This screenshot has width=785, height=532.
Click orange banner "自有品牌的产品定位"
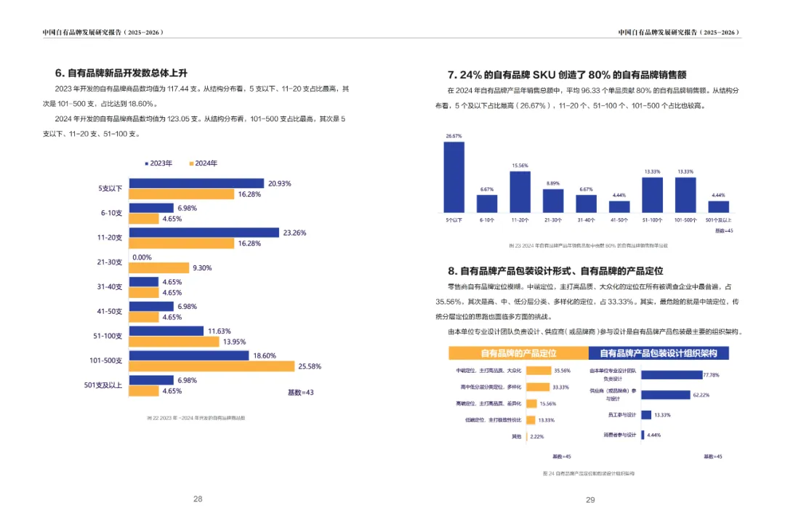pyautogui.click(x=519, y=352)
